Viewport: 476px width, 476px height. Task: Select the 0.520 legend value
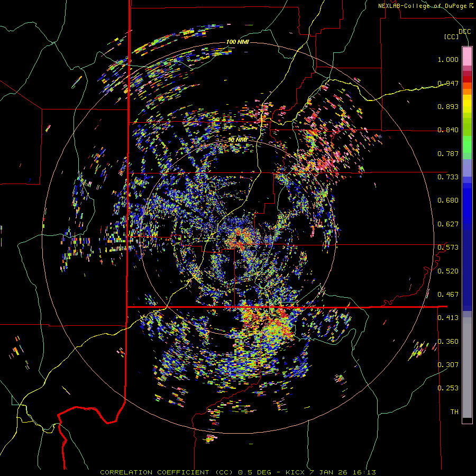click(x=448, y=271)
